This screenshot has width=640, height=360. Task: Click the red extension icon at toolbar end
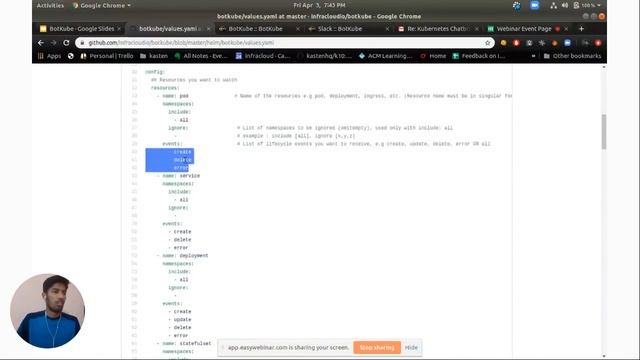[x=598, y=42]
